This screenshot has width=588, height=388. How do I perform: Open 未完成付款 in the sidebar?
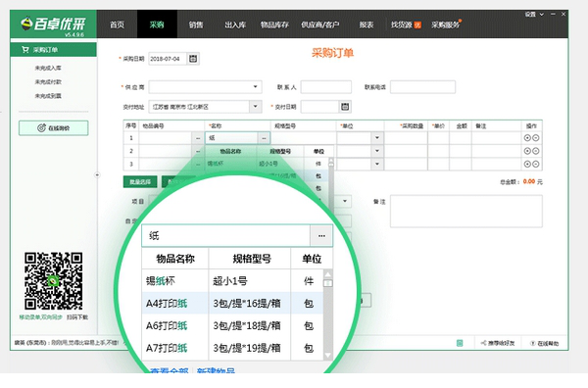(x=48, y=81)
